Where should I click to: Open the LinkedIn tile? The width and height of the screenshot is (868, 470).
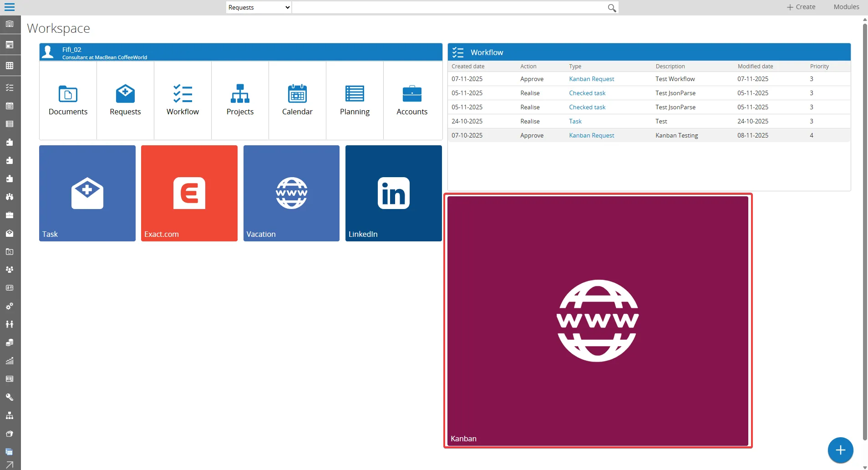393,193
